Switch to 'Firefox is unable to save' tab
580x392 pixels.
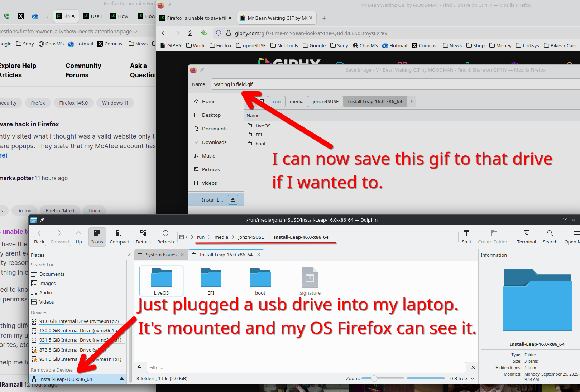[x=196, y=18]
